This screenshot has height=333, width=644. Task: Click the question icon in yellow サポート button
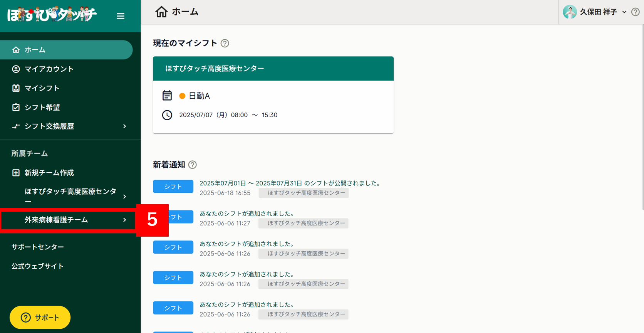tap(26, 318)
